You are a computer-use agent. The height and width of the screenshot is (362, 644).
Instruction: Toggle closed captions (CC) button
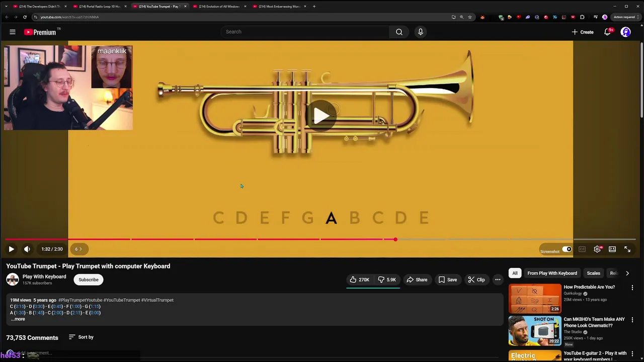tap(582, 249)
